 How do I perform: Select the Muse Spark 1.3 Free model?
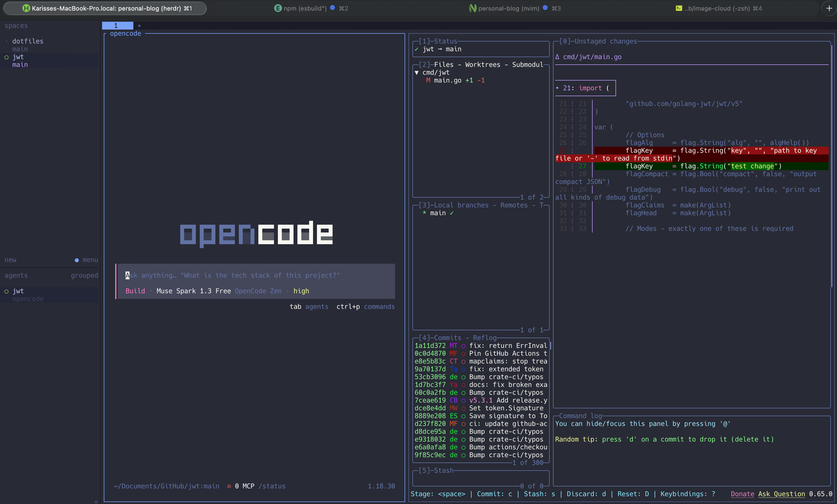click(x=194, y=291)
